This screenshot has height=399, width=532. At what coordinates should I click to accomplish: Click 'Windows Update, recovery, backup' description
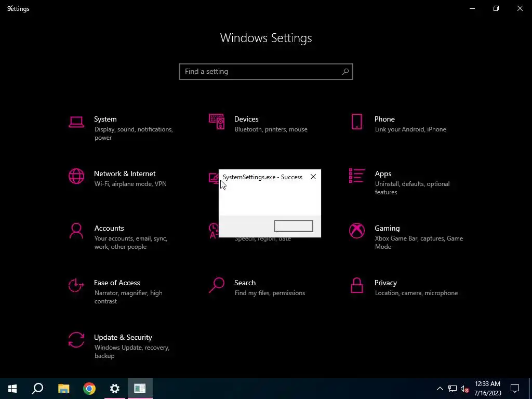coord(131,352)
